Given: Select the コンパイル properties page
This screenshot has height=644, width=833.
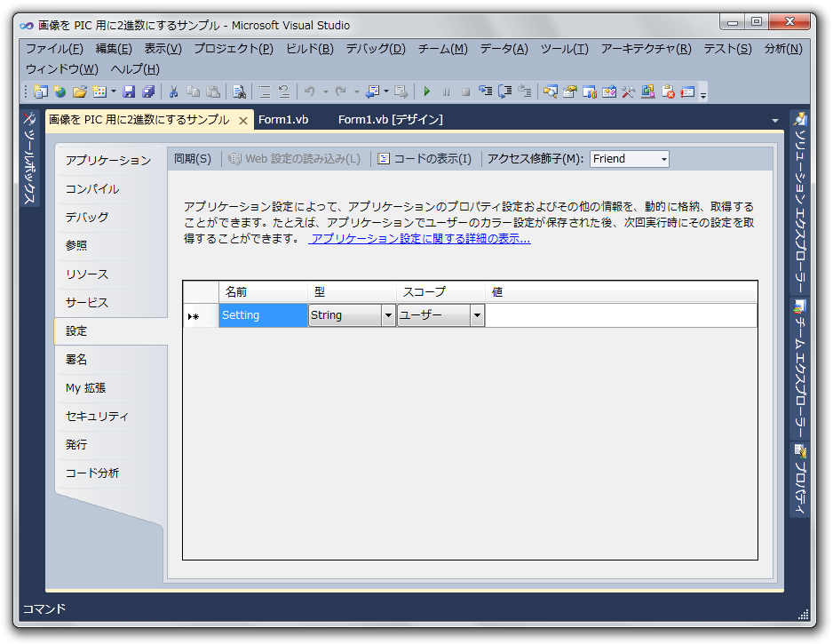Looking at the screenshot, I should tap(110, 188).
